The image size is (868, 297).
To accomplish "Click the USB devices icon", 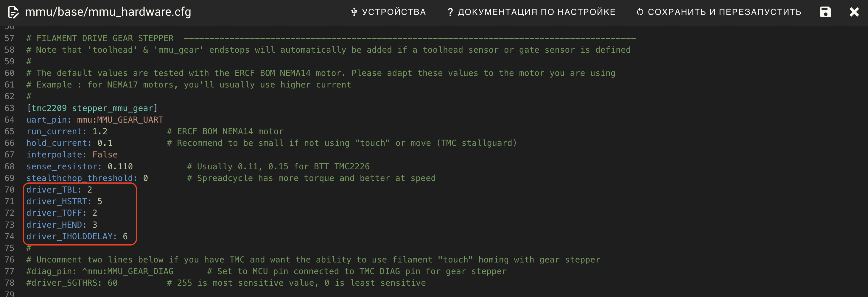I will point(354,12).
